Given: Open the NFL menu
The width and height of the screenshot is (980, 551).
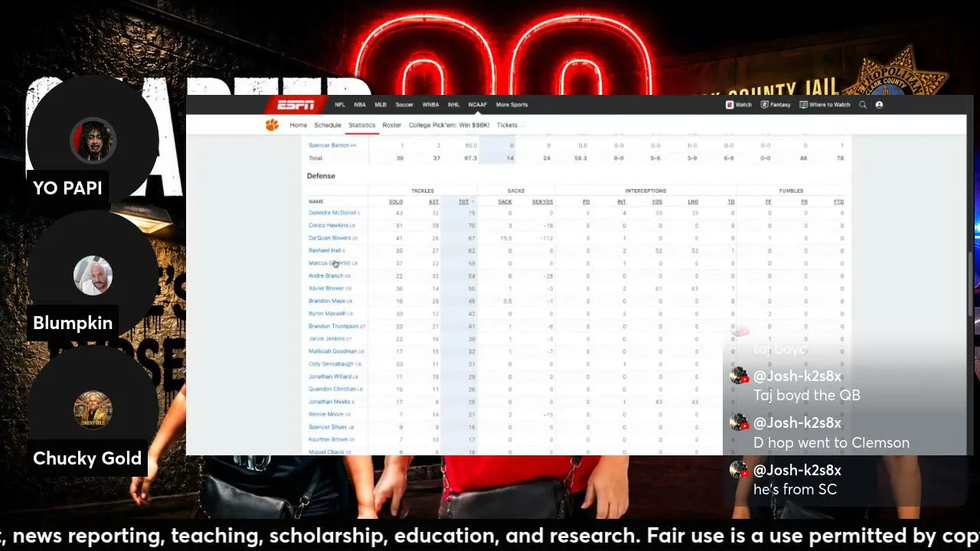Looking at the screenshot, I should (x=340, y=105).
